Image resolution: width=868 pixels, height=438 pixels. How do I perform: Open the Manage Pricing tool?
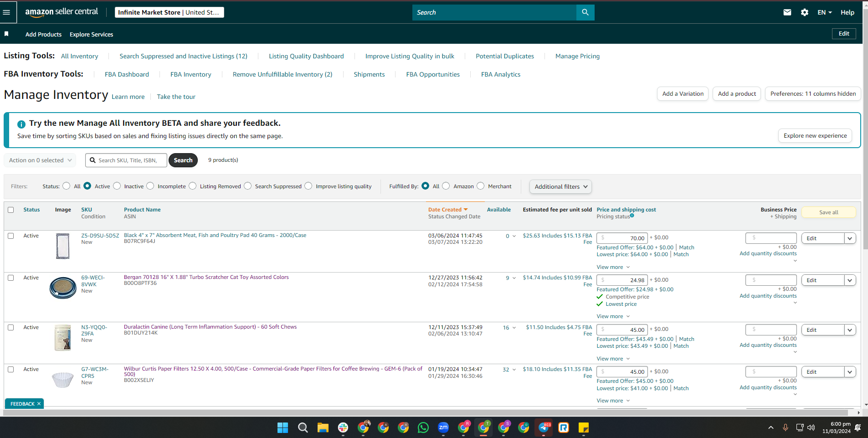tap(577, 56)
